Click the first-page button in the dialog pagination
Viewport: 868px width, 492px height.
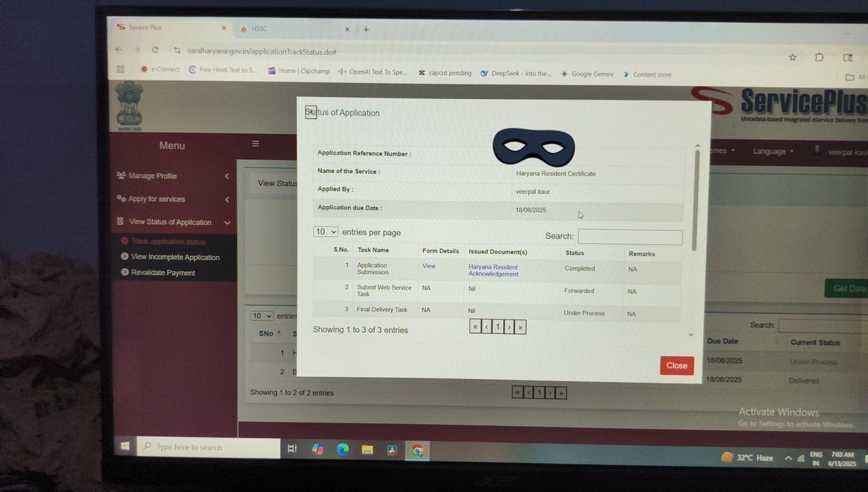point(475,327)
